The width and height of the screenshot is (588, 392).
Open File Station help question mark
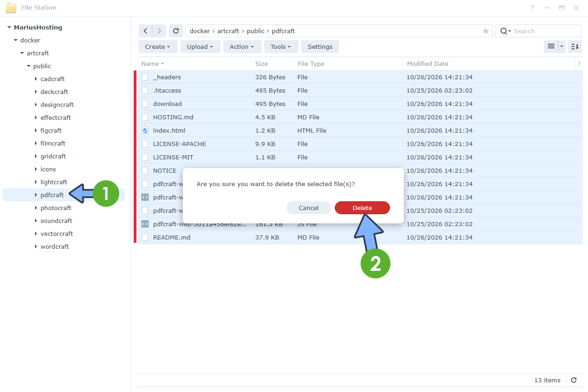tap(532, 8)
